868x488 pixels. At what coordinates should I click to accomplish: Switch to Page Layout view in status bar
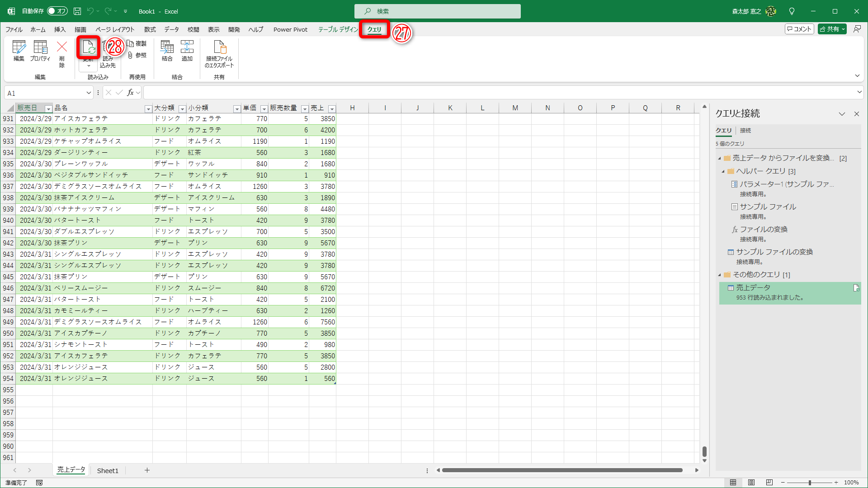click(x=751, y=483)
